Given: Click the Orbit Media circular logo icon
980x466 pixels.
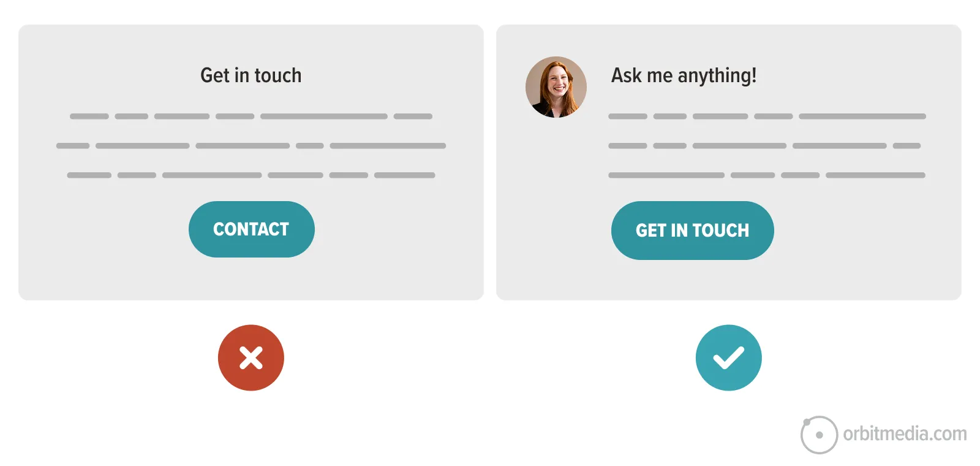Looking at the screenshot, I should [x=818, y=435].
